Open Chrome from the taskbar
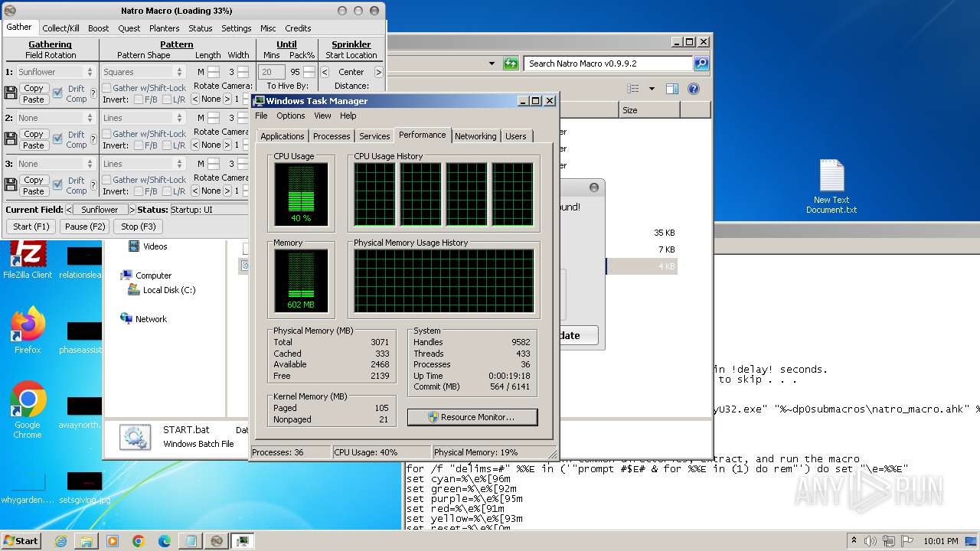 139,541
